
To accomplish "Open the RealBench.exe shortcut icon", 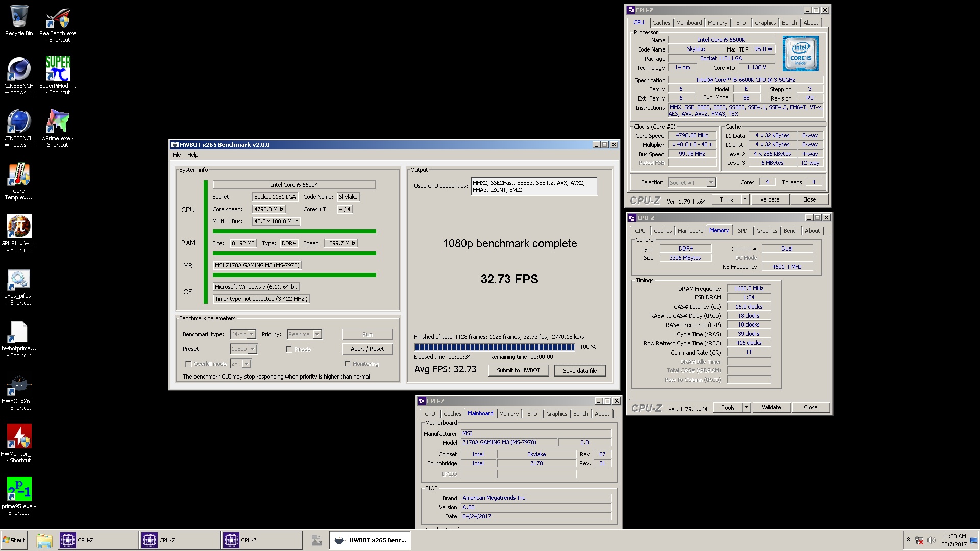I will point(58,23).
